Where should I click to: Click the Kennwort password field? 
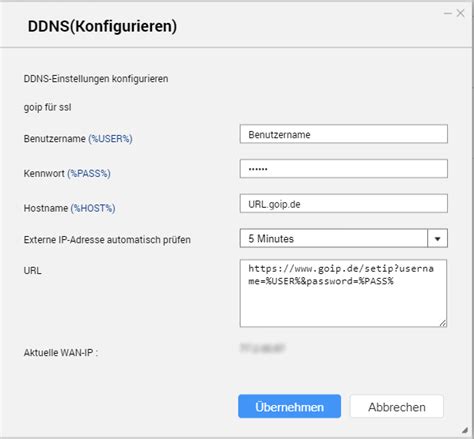tap(343, 169)
